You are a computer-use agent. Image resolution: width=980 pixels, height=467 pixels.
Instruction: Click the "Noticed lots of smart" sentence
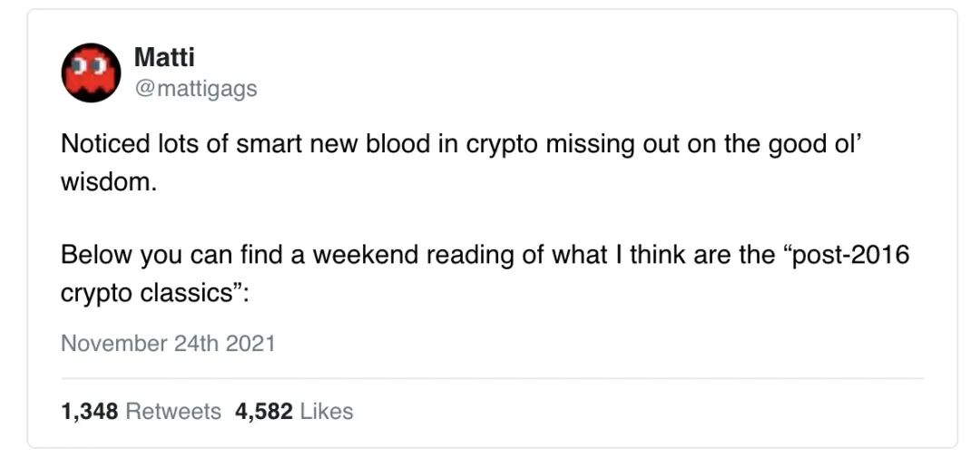pos(462,163)
